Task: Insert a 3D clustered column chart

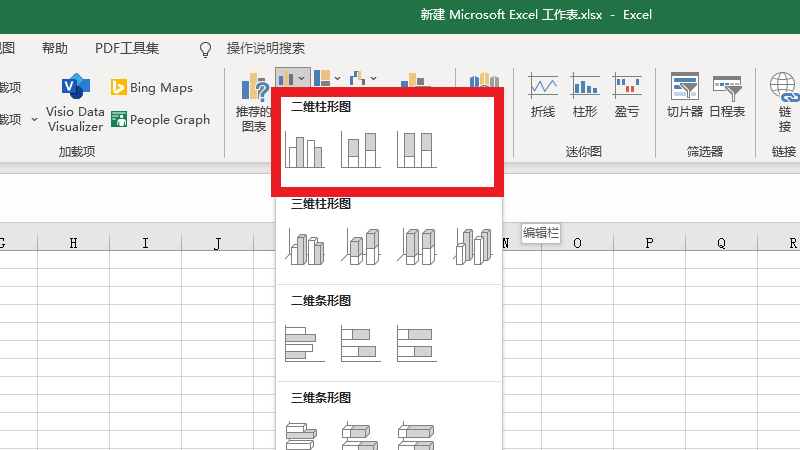Action: tap(305, 246)
